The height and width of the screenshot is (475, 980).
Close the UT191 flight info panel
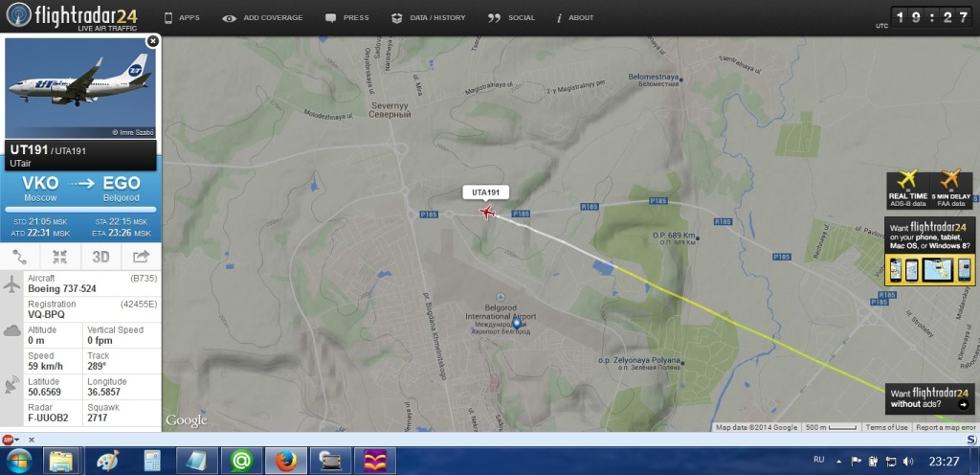coord(152,41)
